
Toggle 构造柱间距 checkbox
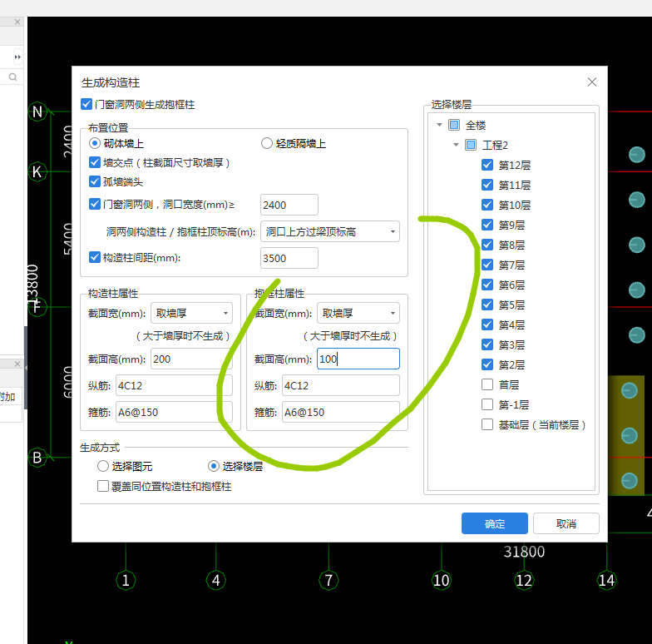tap(95, 257)
